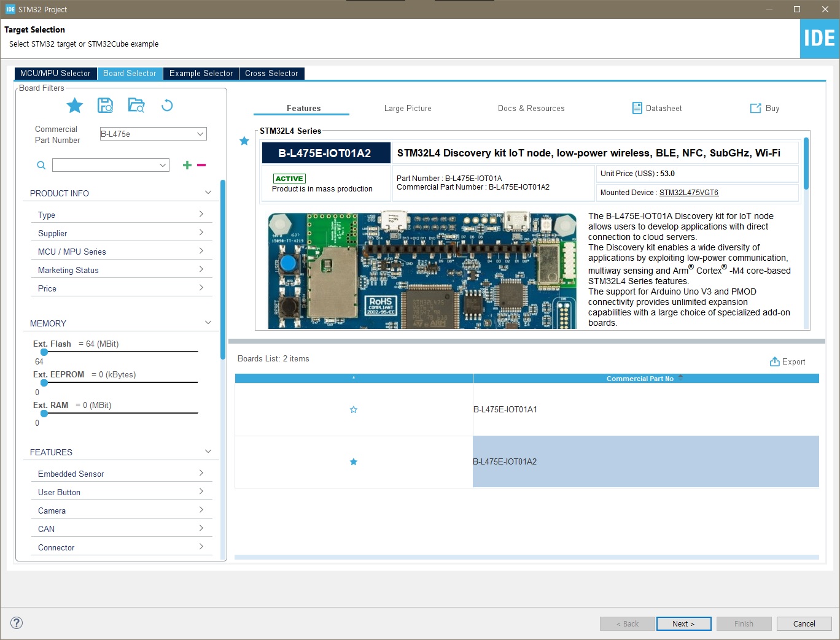Open the Buy external link
Image resolution: width=840 pixels, height=640 pixels.
coord(764,108)
